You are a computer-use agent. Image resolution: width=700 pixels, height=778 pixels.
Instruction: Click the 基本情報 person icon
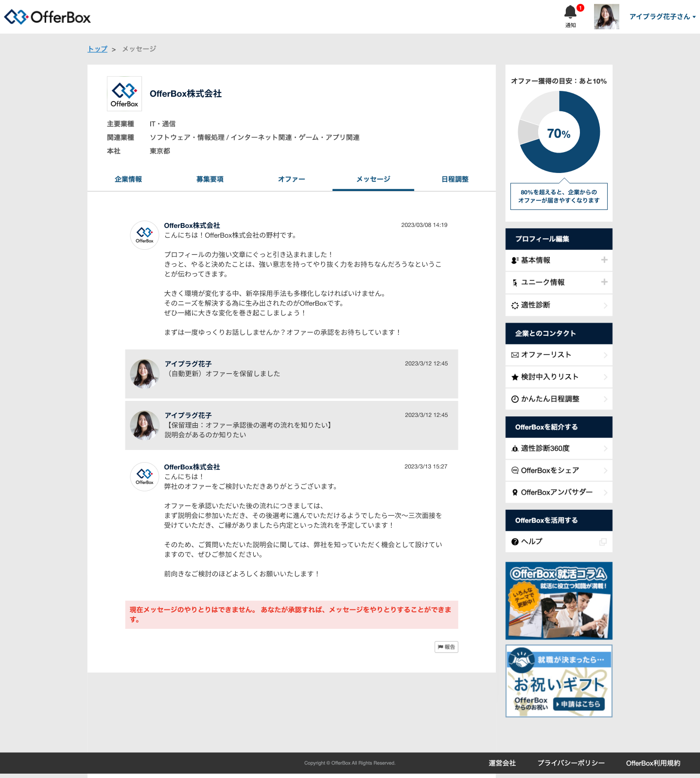pyautogui.click(x=515, y=260)
